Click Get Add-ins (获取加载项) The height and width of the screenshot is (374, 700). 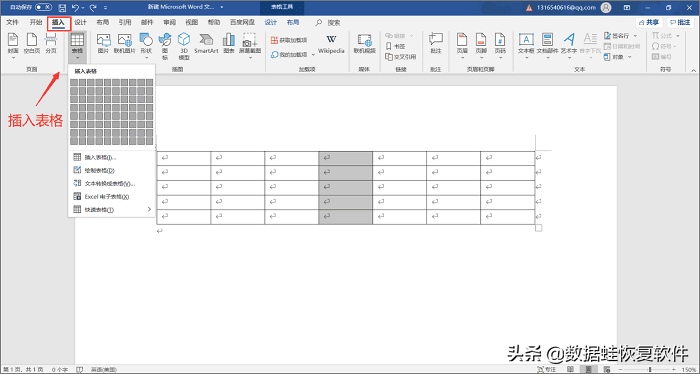tap(289, 40)
